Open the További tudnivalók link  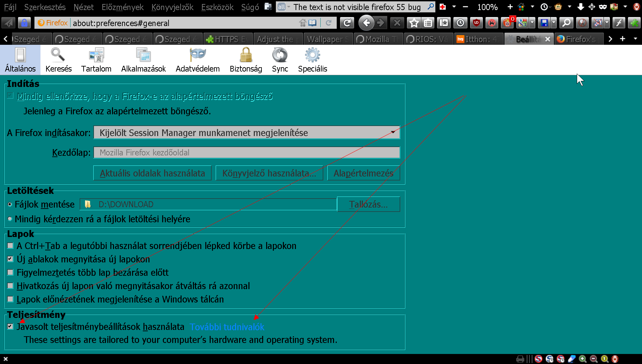point(227,327)
